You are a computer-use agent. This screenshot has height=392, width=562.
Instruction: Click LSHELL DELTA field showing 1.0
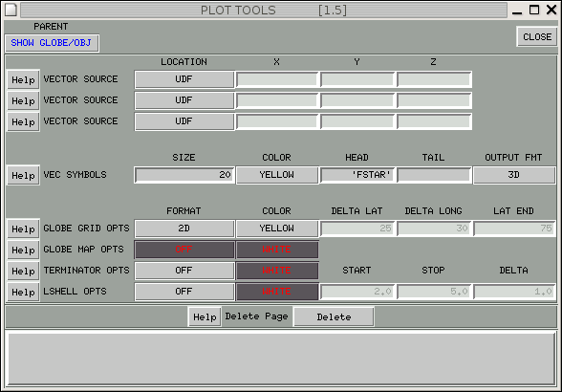pos(514,292)
